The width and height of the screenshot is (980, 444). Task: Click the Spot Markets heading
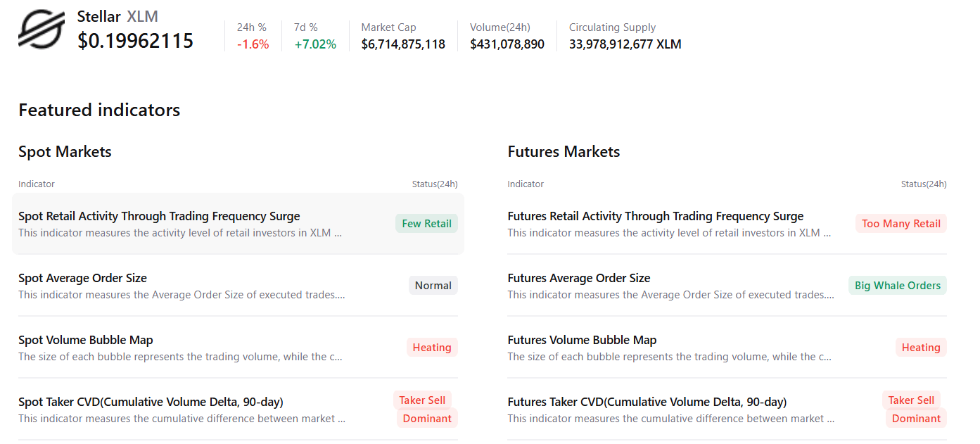coord(65,151)
